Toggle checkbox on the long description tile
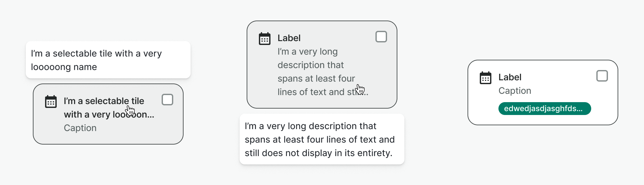This screenshot has width=644, height=185. coord(381,37)
